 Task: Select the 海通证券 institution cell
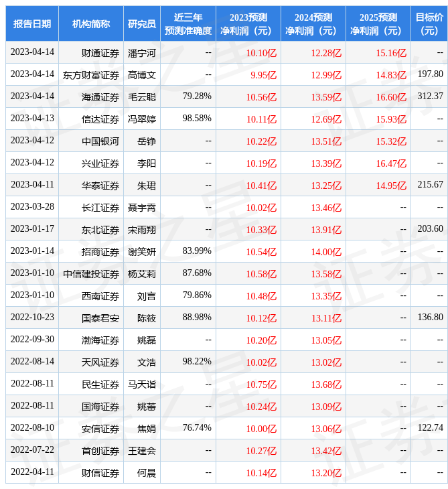[90, 97]
